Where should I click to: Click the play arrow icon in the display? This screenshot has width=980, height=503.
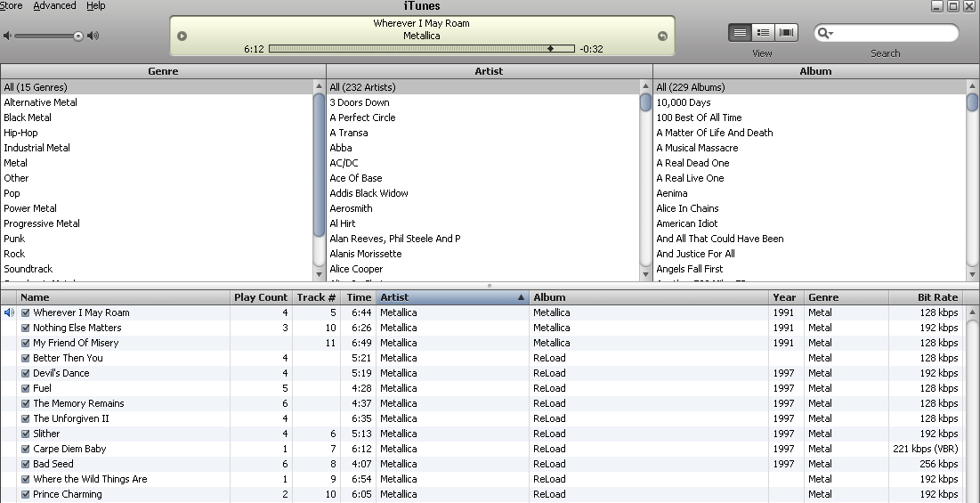tap(182, 36)
